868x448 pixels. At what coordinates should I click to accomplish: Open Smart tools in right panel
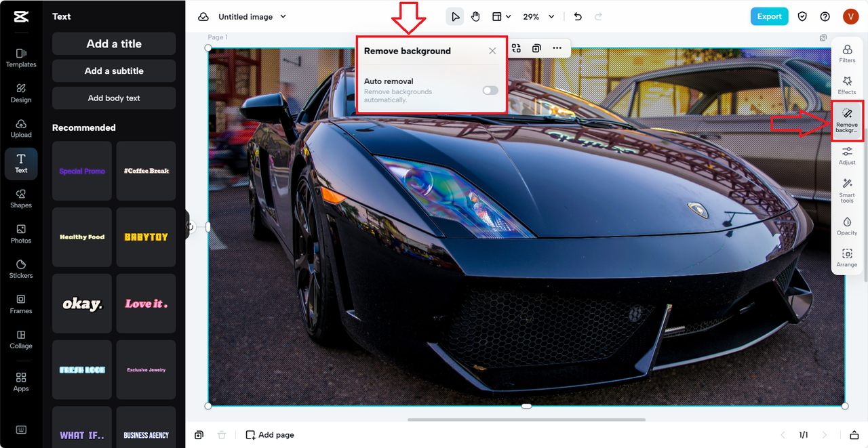click(847, 190)
